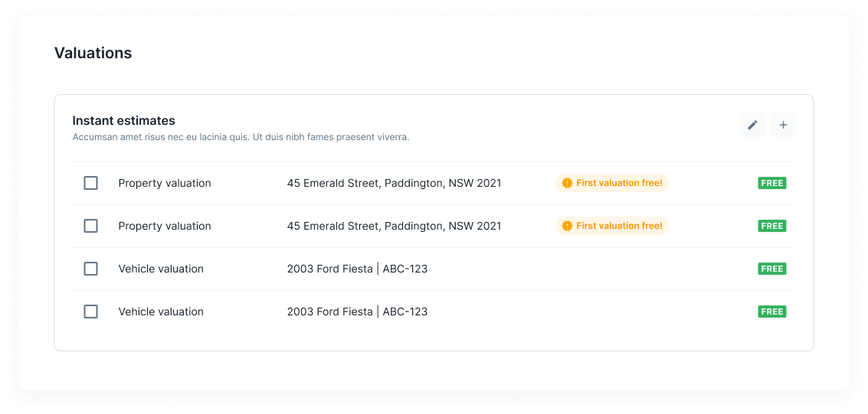
Task: Click the FREE tag on second Property valuation
Action: pos(772,226)
